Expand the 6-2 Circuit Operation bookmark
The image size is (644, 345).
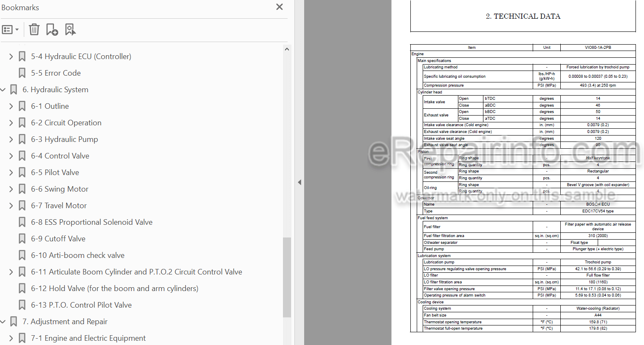click(x=11, y=123)
